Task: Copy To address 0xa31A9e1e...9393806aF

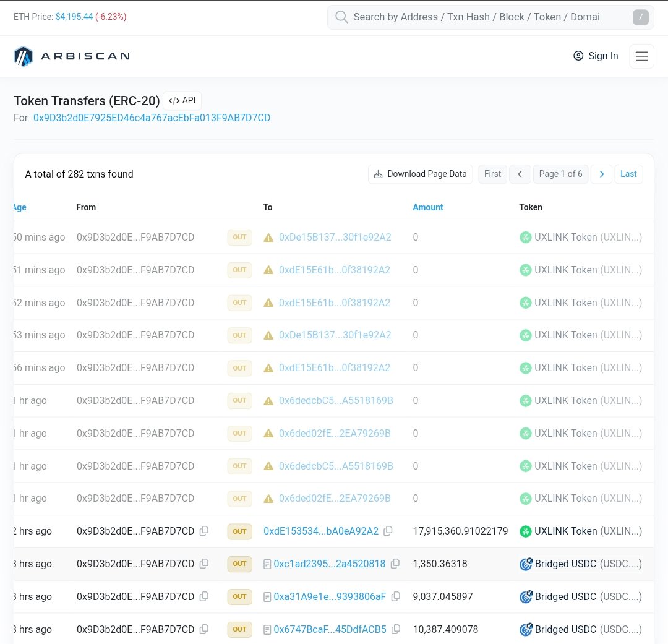Action: click(x=395, y=596)
